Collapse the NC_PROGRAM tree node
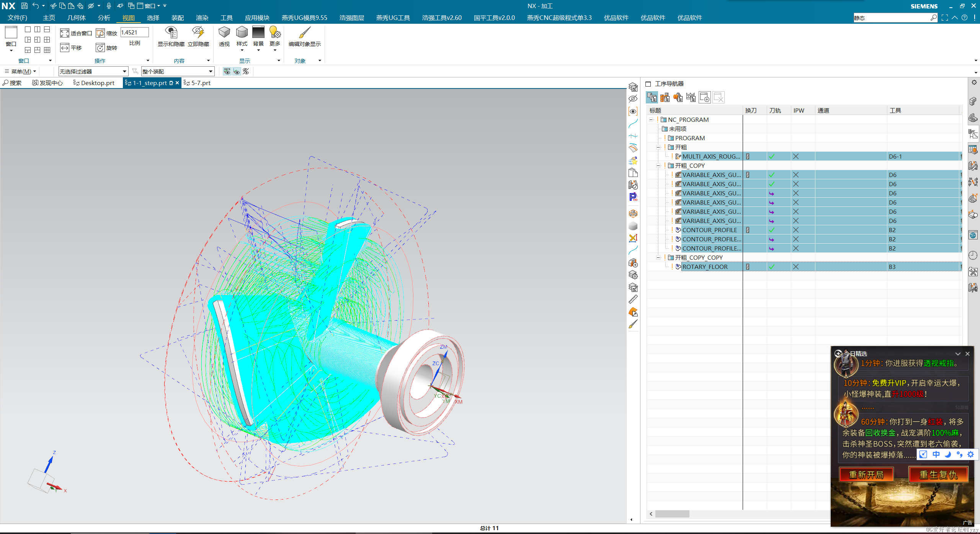This screenshot has width=980, height=534. 651,120
